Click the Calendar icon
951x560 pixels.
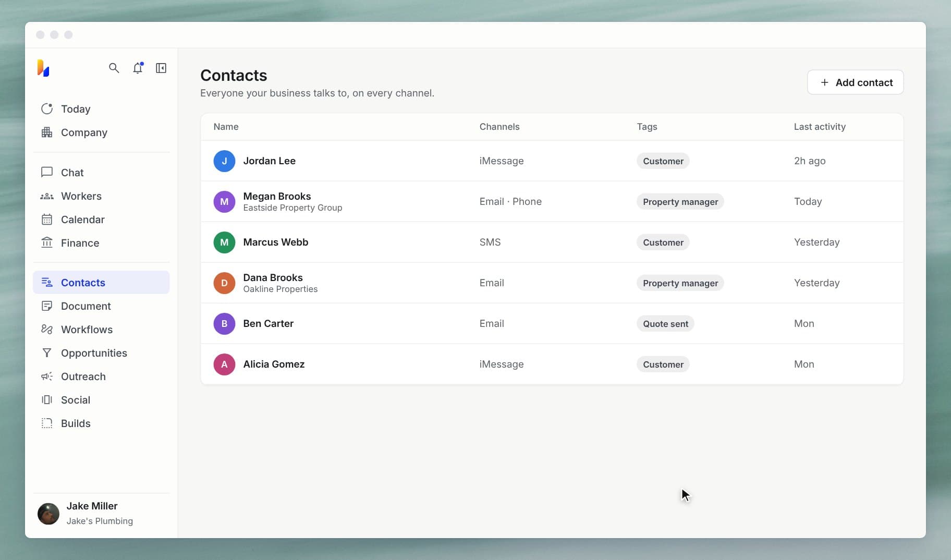coord(47,220)
